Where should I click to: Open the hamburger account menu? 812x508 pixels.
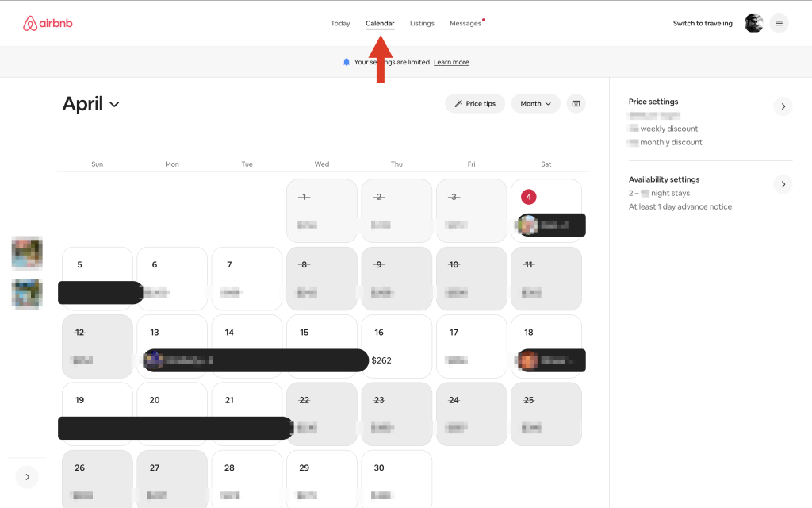pyautogui.click(x=779, y=23)
